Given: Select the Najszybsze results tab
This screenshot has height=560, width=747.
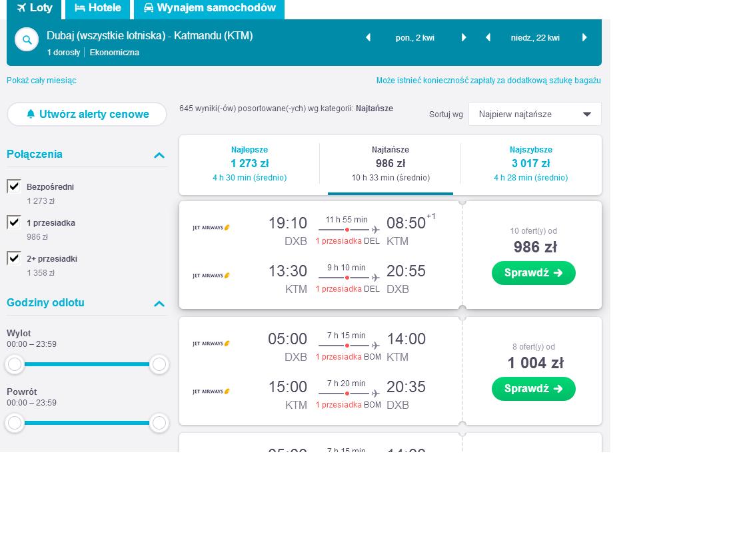Looking at the screenshot, I should (x=530, y=164).
